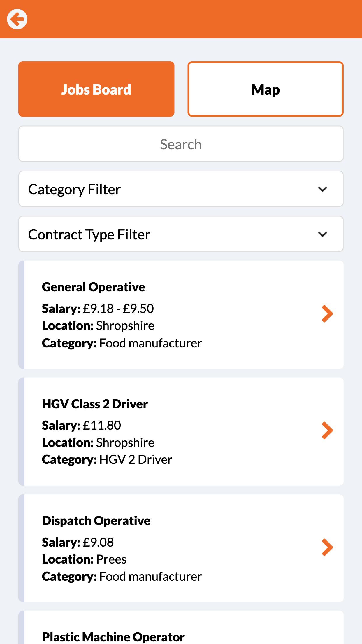Open Dispatch Operative chevron arrow
The height and width of the screenshot is (644, 362).
coord(327,547)
